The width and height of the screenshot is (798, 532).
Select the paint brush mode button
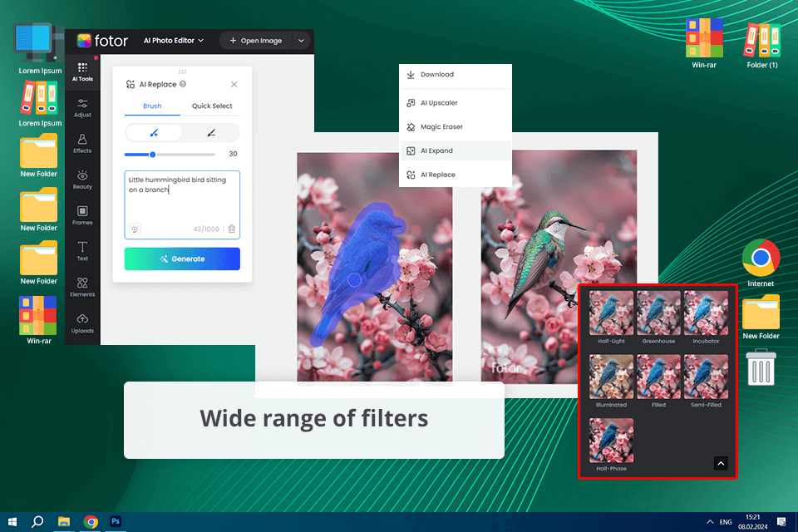pos(154,133)
